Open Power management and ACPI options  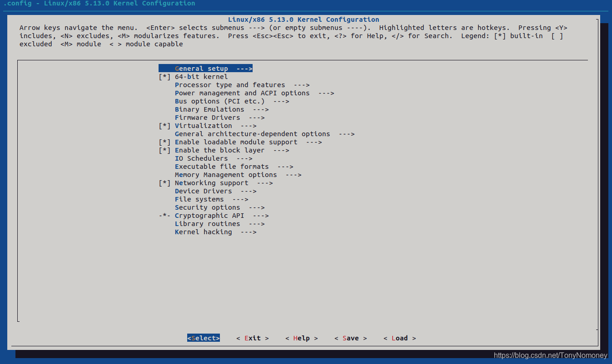click(254, 93)
